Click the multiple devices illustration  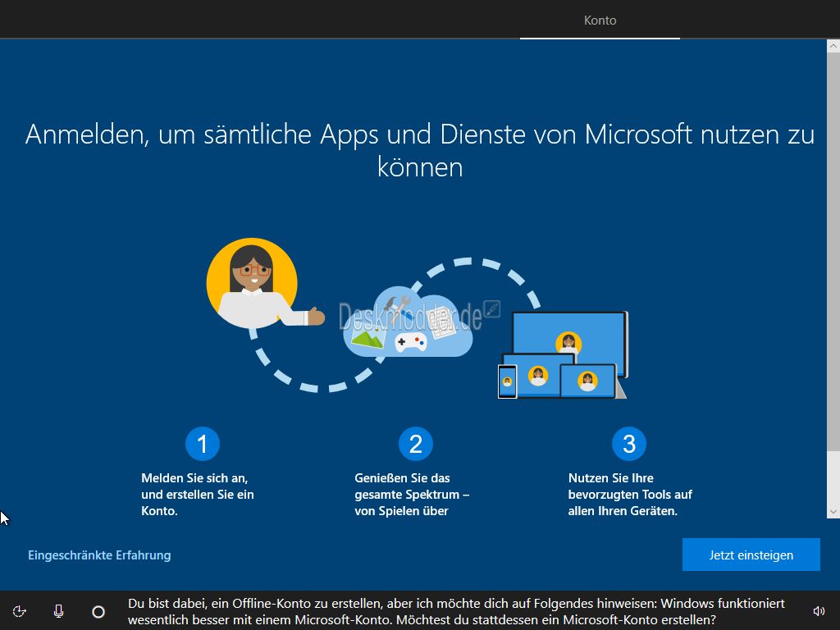(563, 354)
